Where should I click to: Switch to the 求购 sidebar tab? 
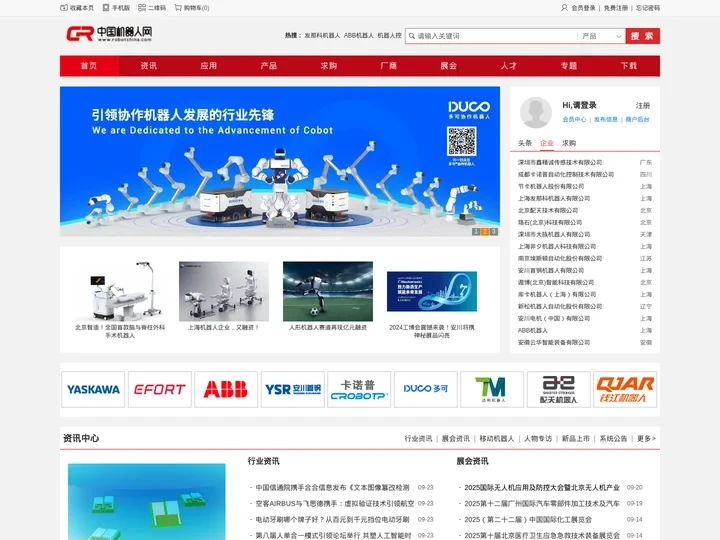click(x=569, y=143)
